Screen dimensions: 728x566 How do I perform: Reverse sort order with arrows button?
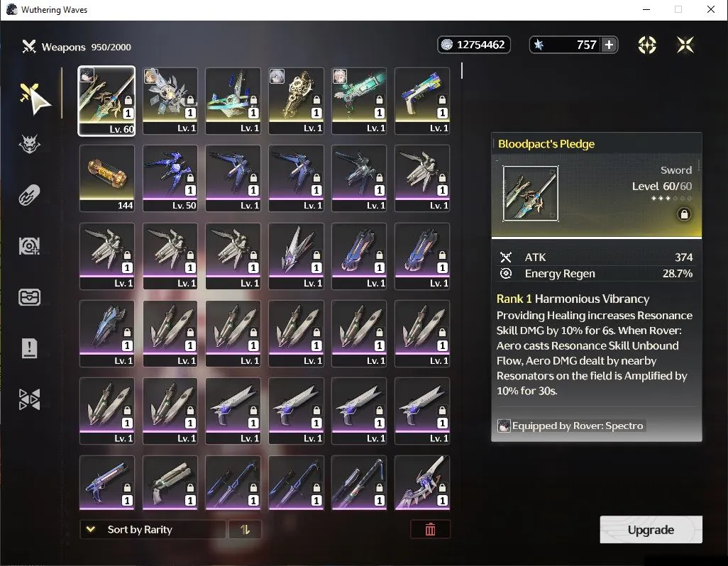coord(245,529)
